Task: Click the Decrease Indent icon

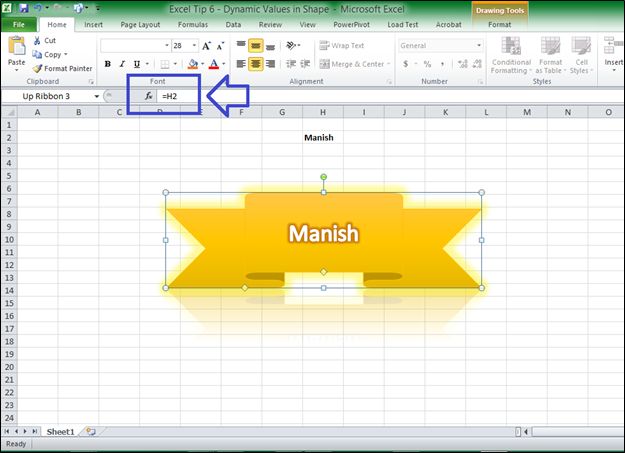Action: click(x=291, y=64)
